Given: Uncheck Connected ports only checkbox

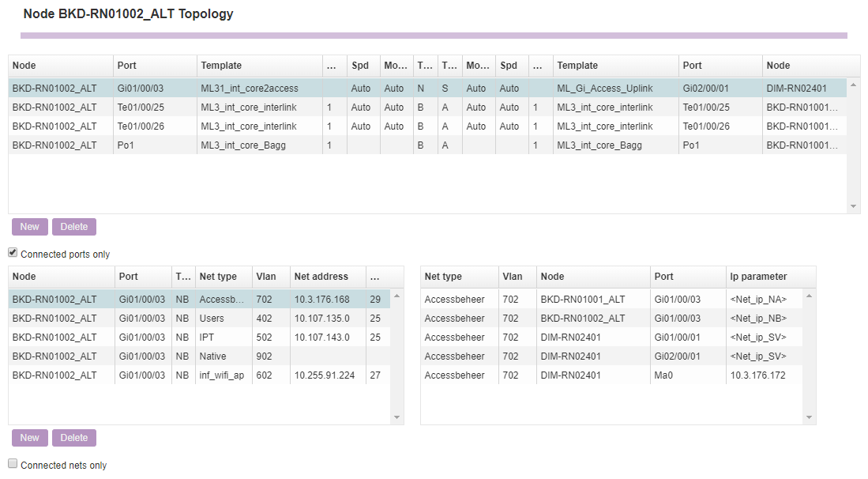Looking at the screenshot, I should point(13,254).
